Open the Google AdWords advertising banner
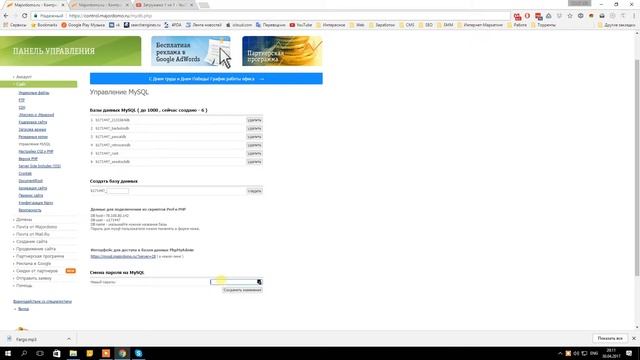Screen dimensions: 640x360 pyautogui.click(x=191, y=51)
